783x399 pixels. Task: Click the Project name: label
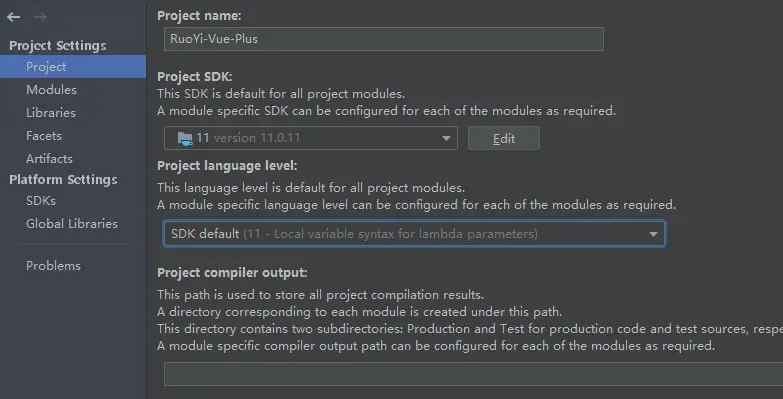pos(199,16)
